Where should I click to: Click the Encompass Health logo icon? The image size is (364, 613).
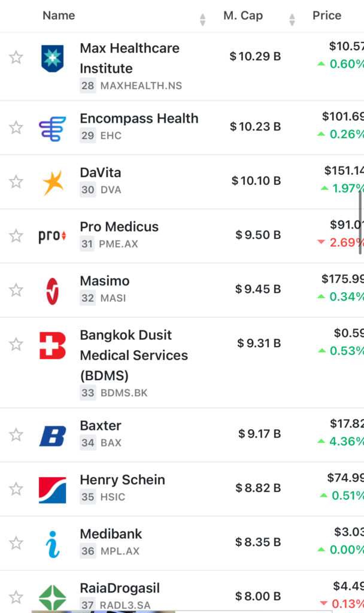[52, 128]
